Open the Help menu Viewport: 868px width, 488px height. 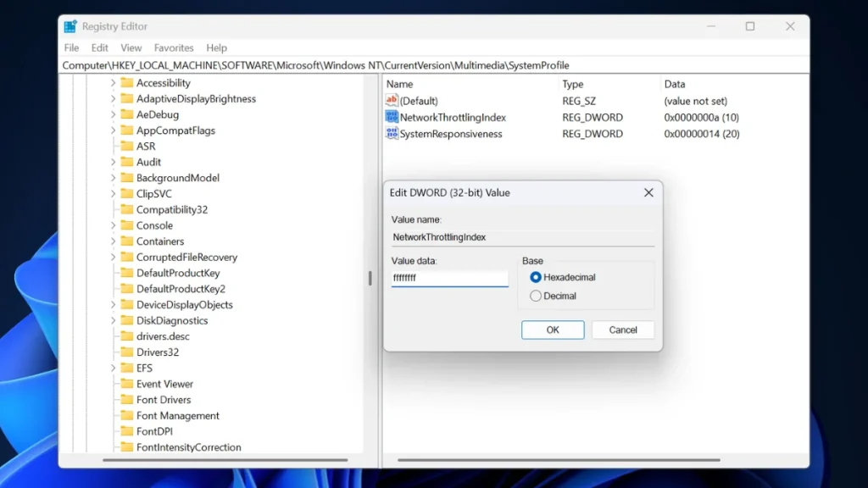tap(216, 47)
